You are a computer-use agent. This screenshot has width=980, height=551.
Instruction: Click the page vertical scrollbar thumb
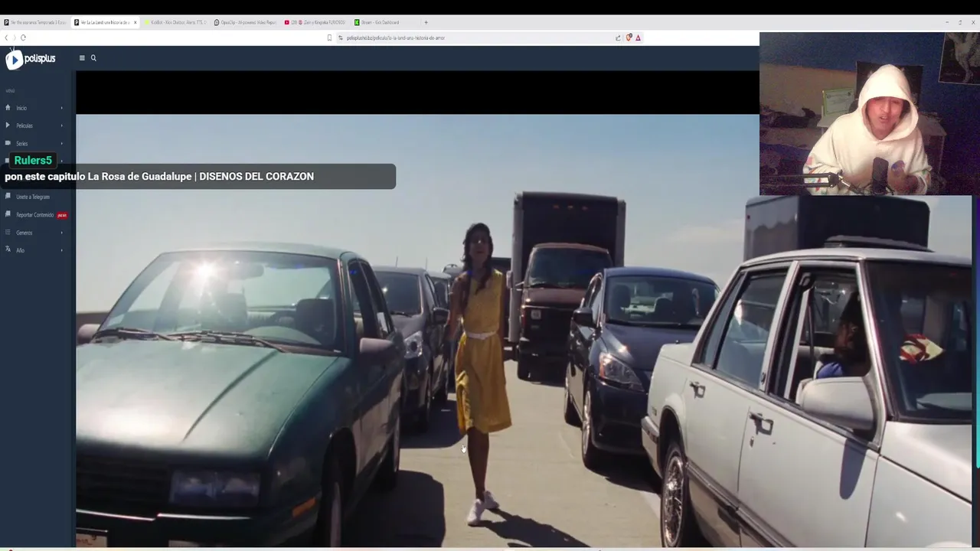978,331
